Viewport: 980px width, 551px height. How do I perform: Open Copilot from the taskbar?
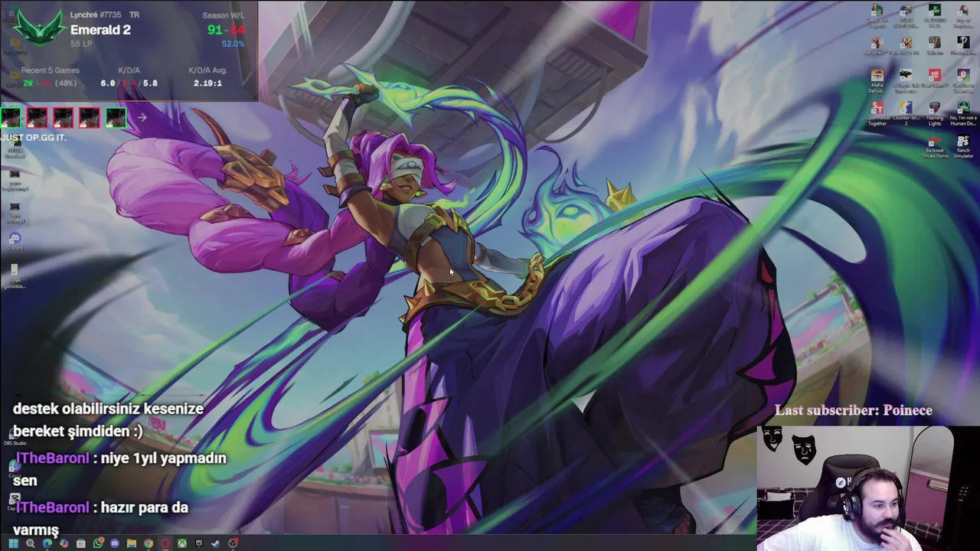pos(64,543)
